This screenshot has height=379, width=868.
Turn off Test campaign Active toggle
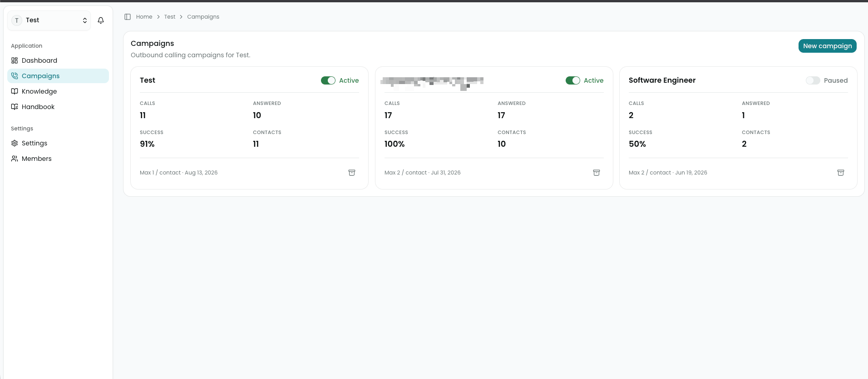coord(328,80)
